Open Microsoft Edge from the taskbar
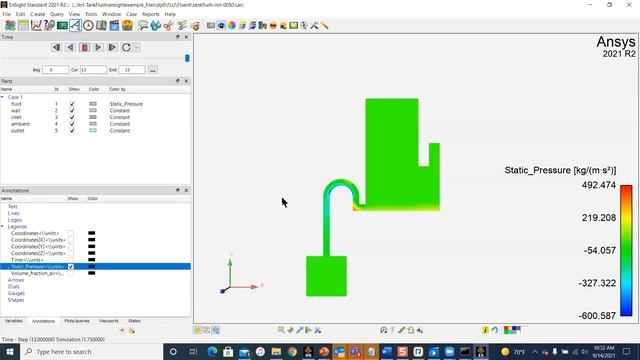 click(212, 351)
